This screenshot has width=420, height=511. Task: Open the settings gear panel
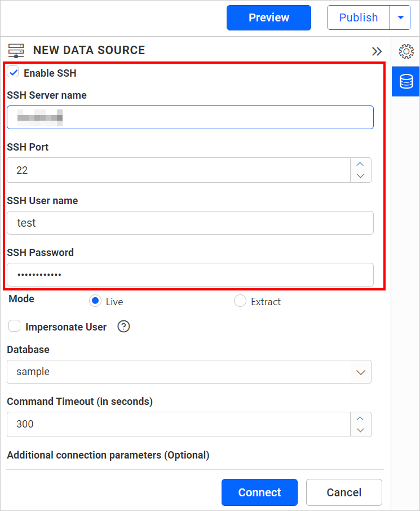[x=405, y=51]
